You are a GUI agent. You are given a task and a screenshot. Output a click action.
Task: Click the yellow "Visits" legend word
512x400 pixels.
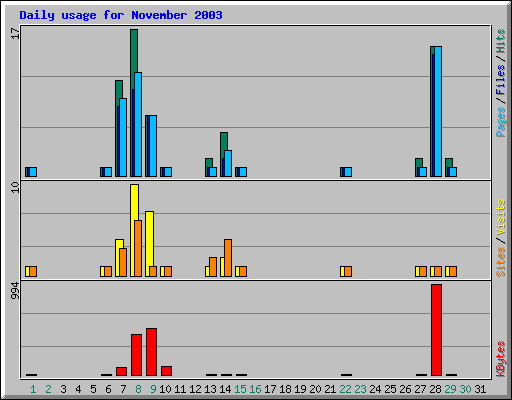pyautogui.click(x=501, y=217)
